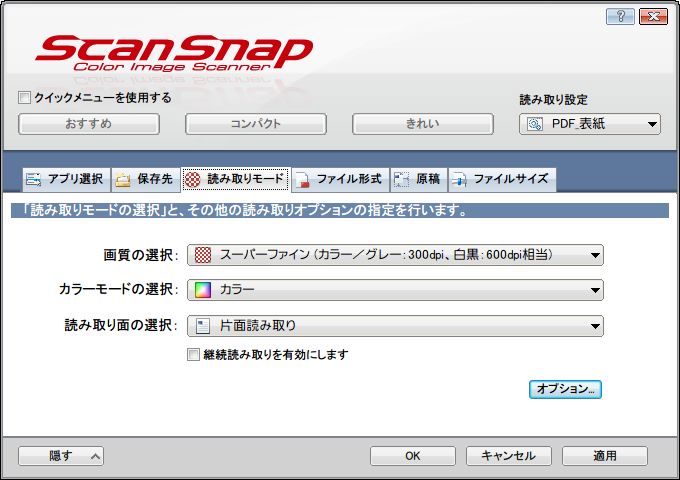This screenshot has width=680, height=480.
Task: Click the 原稿 paper-frame tab icon
Action: click(401, 179)
